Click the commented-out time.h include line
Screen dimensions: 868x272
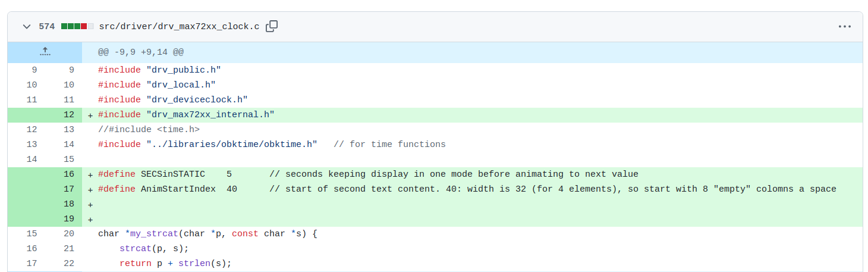(149, 130)
